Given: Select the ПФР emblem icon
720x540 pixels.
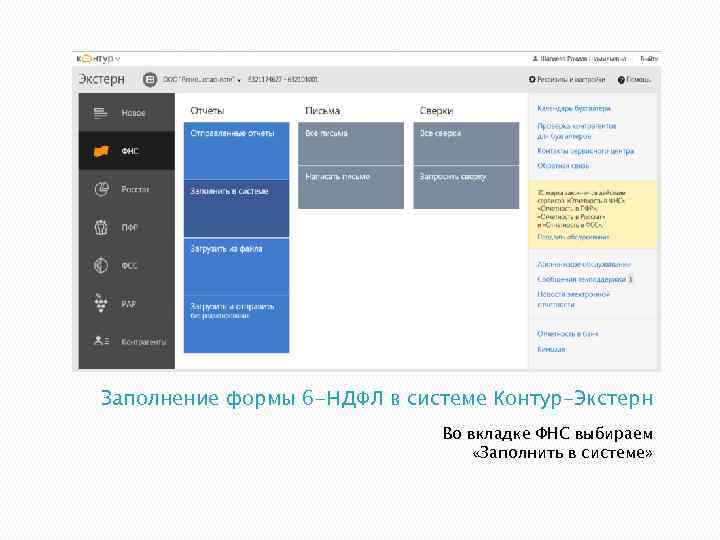Looking at the screenshot, I should (x=101, y=227).
